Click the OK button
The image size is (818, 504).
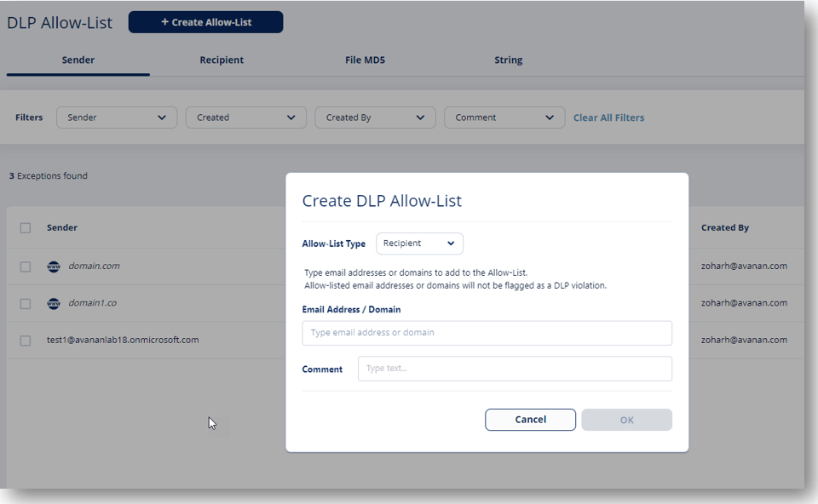[x=626, y=420]
